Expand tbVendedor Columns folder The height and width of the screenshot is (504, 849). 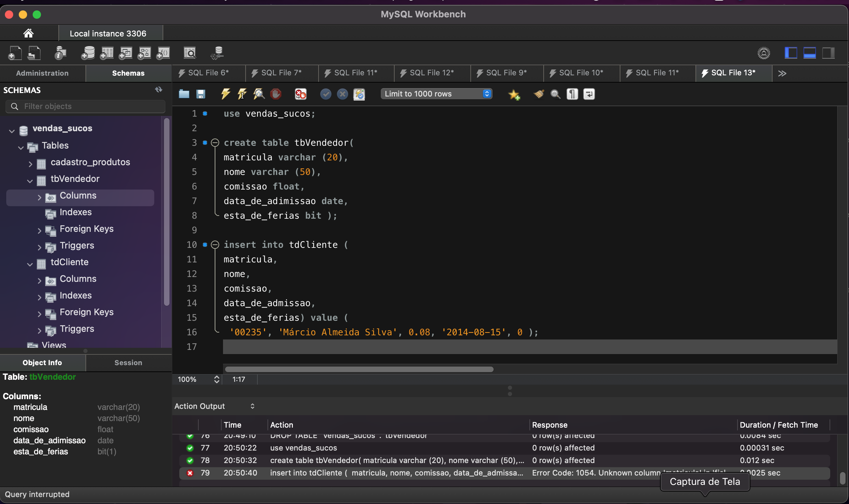click(39, 198)
